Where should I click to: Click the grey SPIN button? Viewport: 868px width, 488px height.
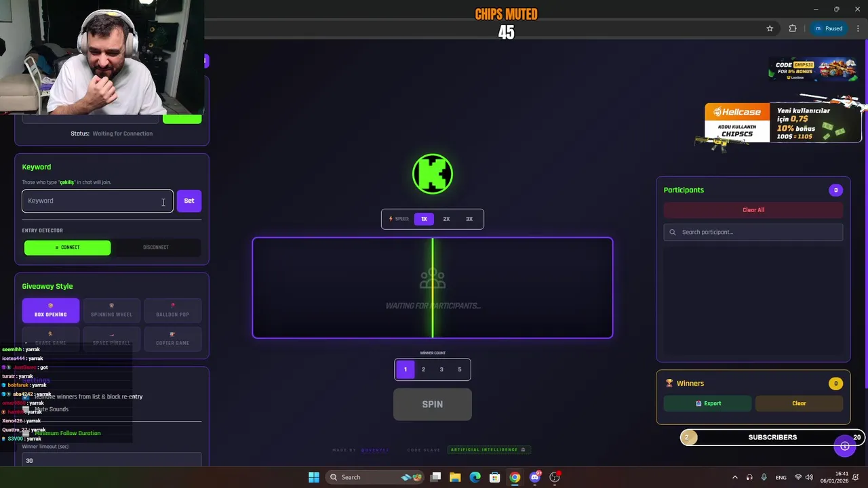point(433,405)
